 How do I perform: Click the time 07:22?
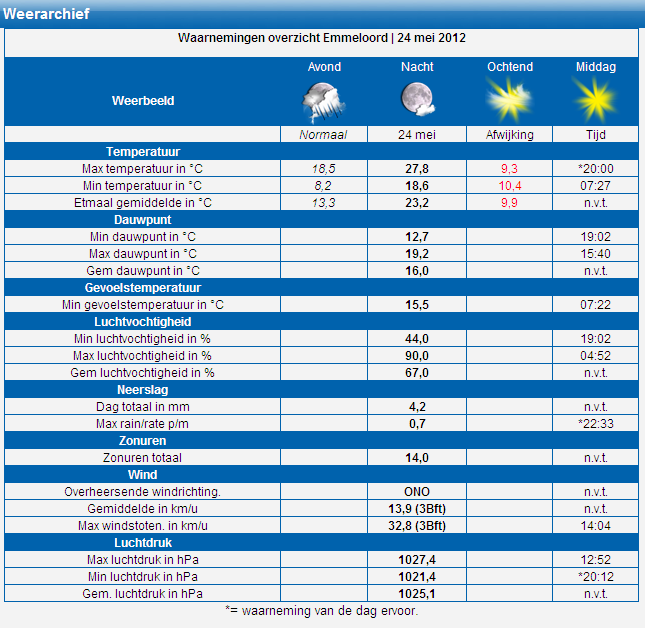tap(595, 305)
